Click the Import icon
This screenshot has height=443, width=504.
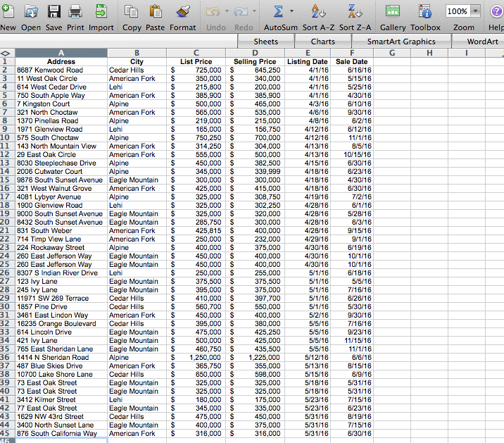pos(101,11)
